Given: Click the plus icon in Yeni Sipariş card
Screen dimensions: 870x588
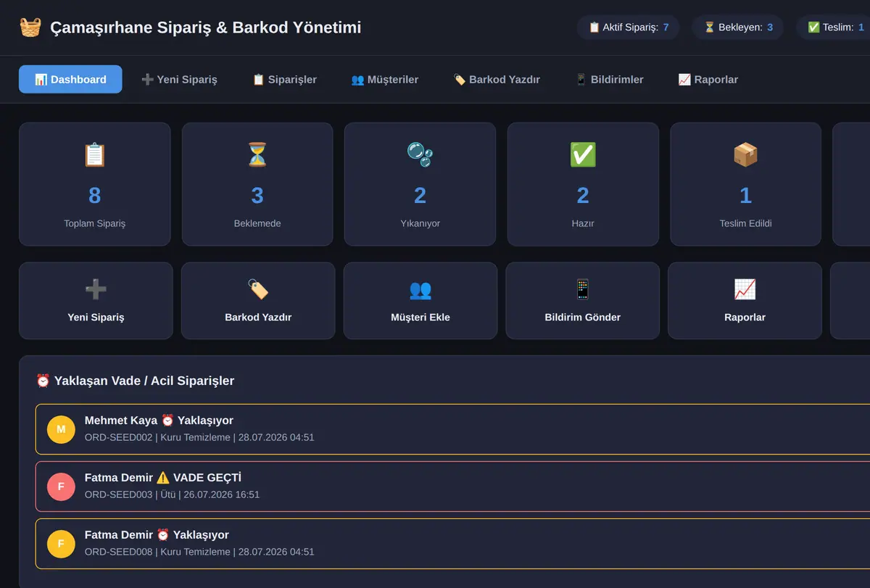Looking at the screenshot, I should [96, 289].
